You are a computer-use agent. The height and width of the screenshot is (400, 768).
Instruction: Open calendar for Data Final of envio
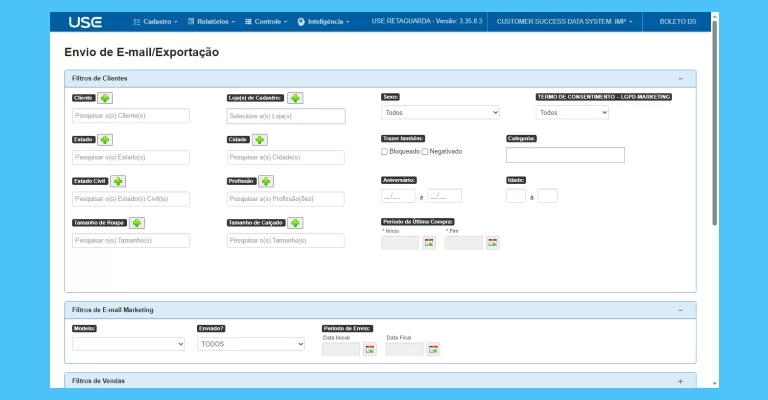point(432,349)
